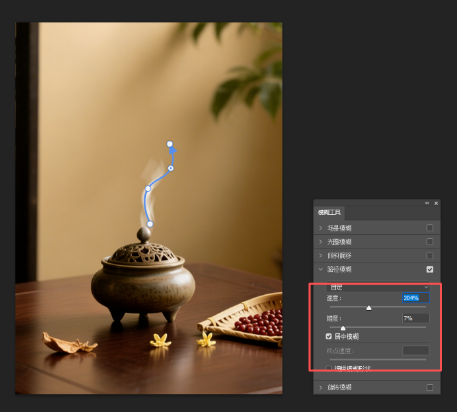Disable the 路径模糊 (Path Blur) checkbox
The height and width of the screenshot is (412, 457).
click(430, 269)
